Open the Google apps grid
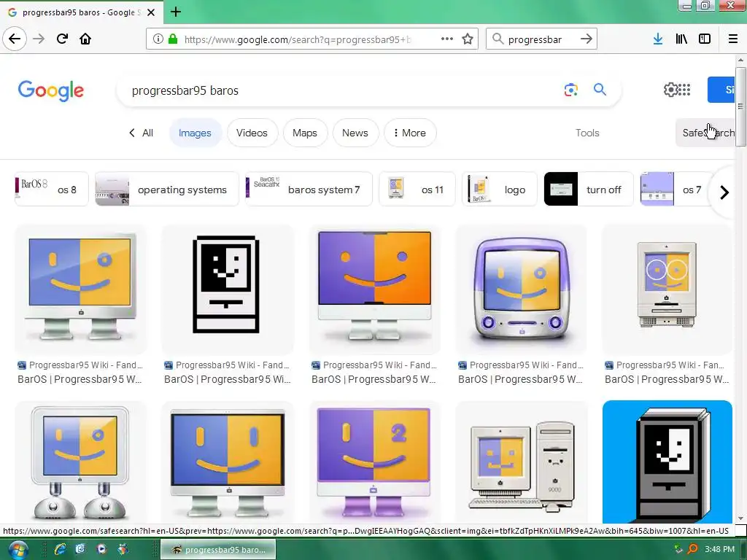The image size is (747, 560). (684, 90)
